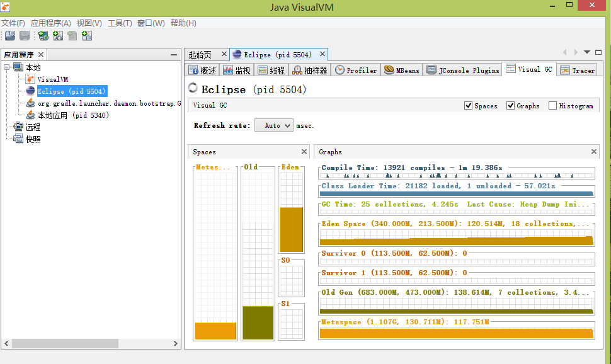
Task: Select org.gradle.launcher.daemon tree item
Action: (x=109, y=103)
